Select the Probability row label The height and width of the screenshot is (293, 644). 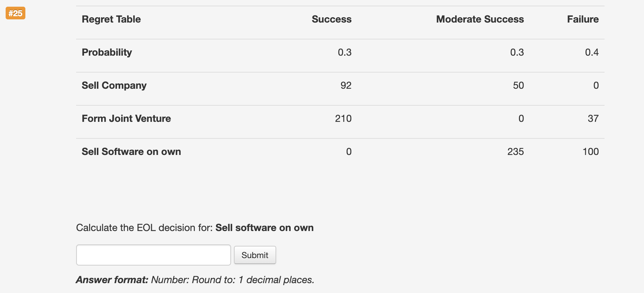click(x=107, y=52)
